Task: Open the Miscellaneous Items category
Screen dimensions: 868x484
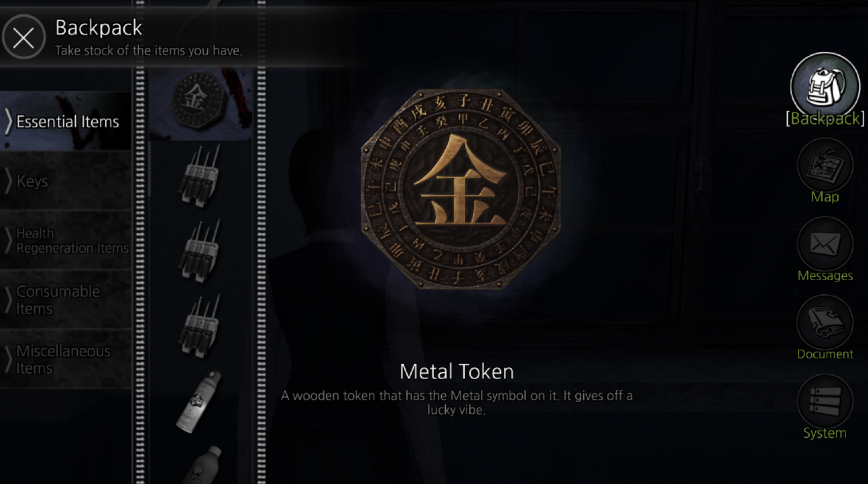Action: (66, 359)
